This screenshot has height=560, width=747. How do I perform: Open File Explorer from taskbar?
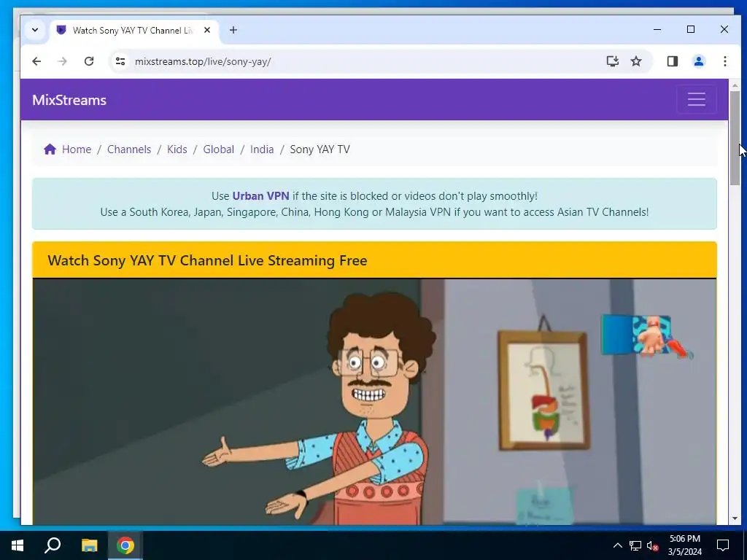[x=89, y=545]
